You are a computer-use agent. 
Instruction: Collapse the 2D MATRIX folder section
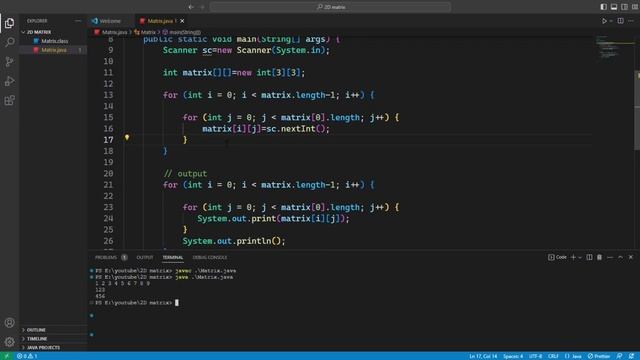point(39,32)
